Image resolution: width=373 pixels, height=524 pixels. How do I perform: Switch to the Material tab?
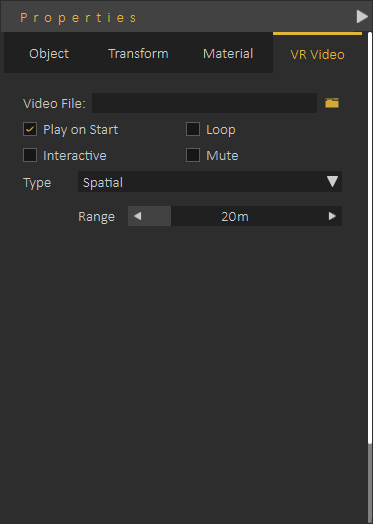coord(228,53)
